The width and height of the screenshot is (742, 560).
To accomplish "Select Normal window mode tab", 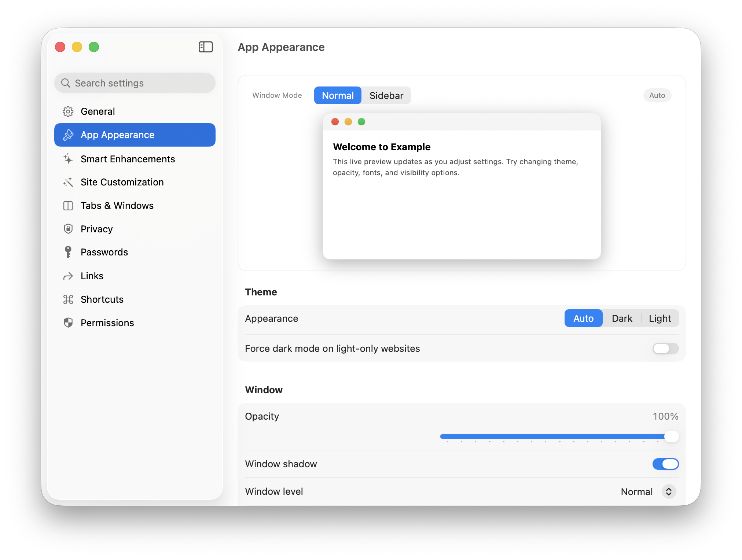I will click(338, 96).
